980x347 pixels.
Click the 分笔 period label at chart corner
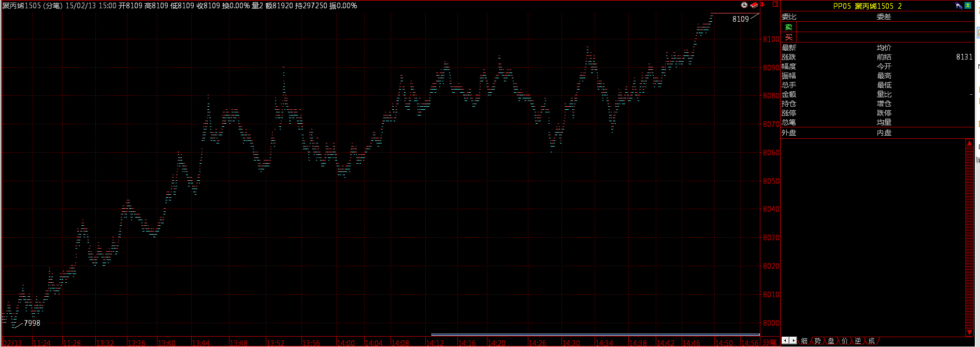point(769,342)
